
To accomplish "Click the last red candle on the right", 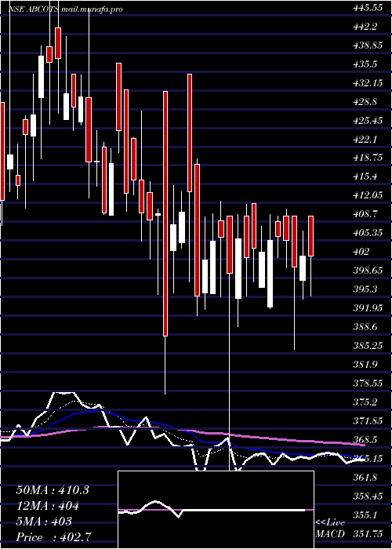I will coord(310,236).
